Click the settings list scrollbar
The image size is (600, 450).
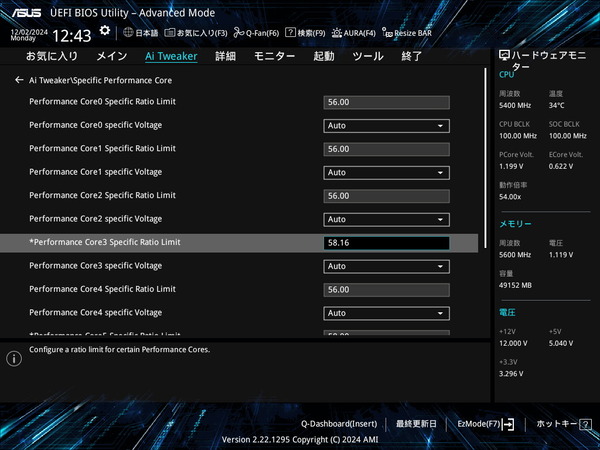[486, 158]
